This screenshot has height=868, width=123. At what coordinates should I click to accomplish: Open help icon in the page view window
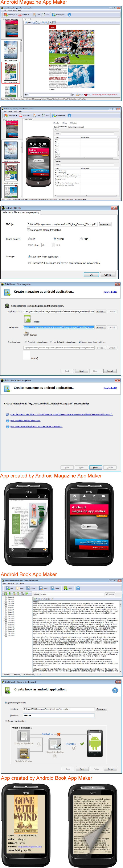click(x=69, y=15)
